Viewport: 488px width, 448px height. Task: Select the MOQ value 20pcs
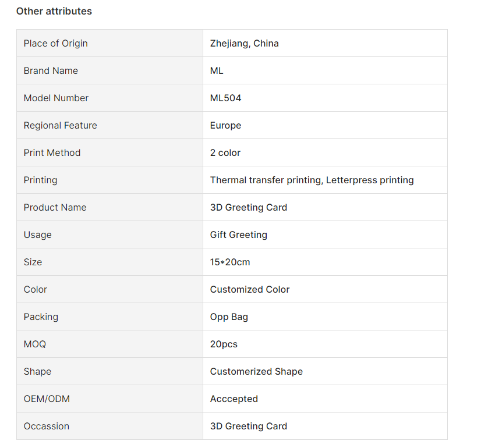(224, 344)
